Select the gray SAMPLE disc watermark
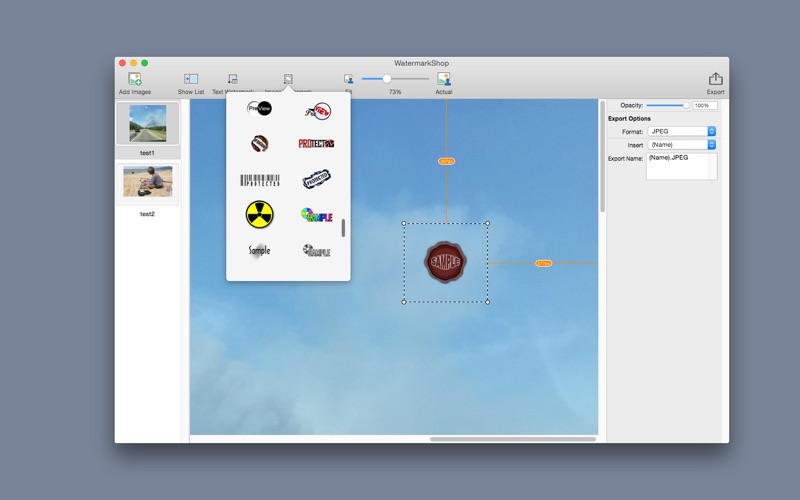Viewport: 800px width, 500px height. click(316, 250)
